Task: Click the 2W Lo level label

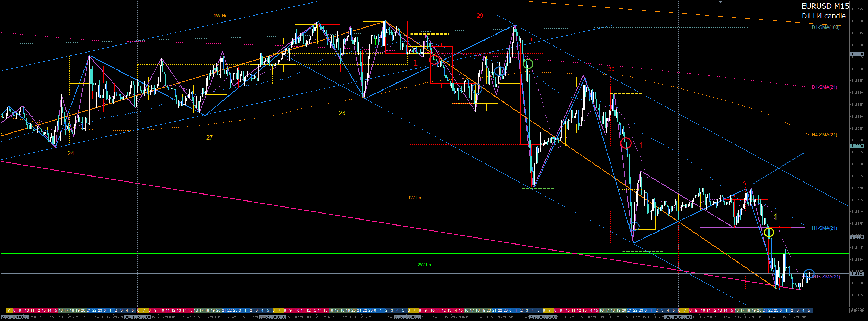Action: click(x=424, y=265)
